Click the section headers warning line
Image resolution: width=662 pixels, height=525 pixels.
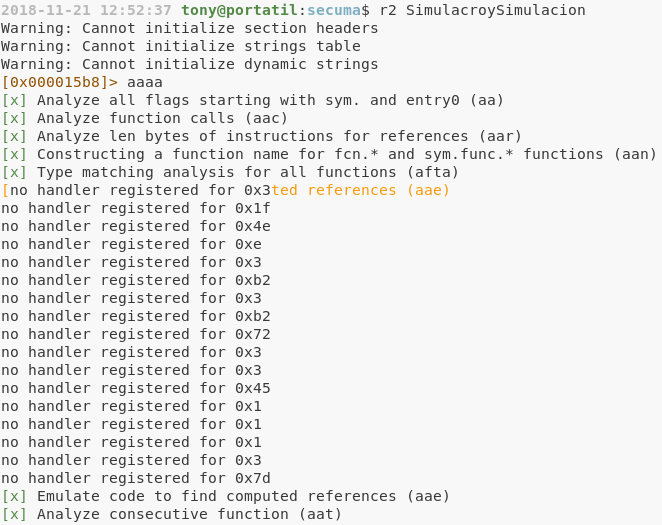tap(190, 28)
